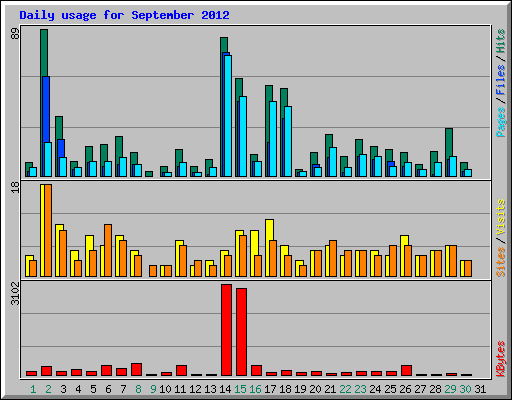
Task: Select the red KBytes bar for day 8
Action: (136, 370)
